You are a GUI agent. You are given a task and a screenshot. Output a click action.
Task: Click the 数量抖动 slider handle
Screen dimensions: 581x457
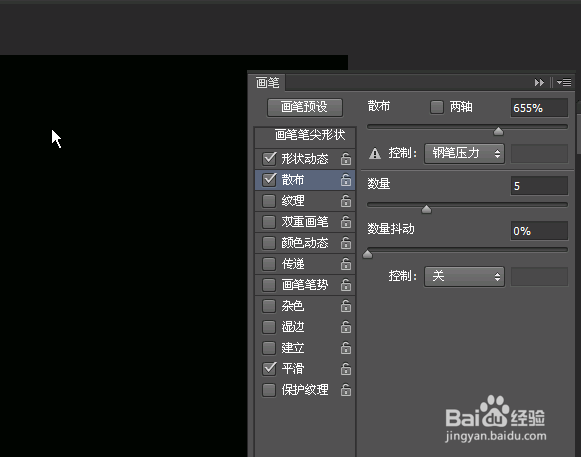[368, 254]
